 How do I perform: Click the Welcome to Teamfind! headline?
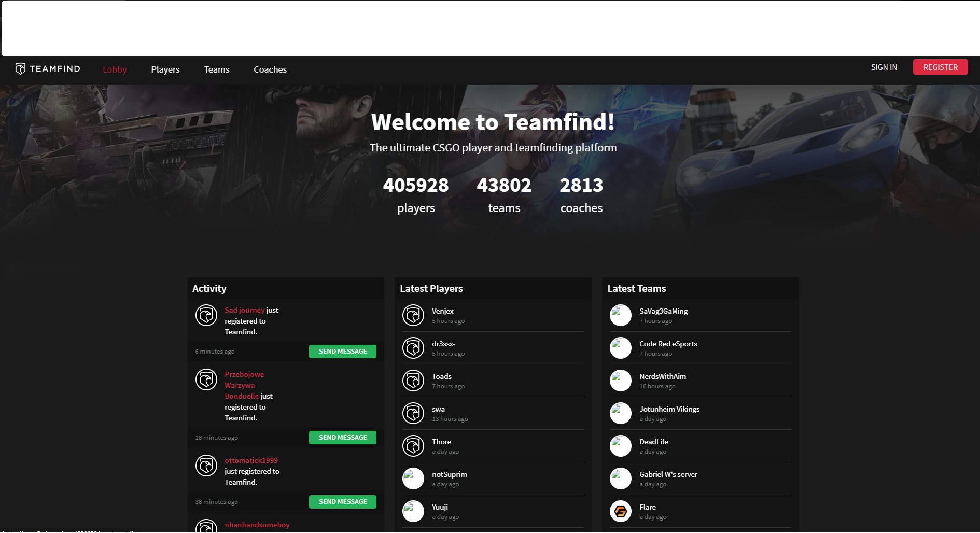pyautogui.click(x=493, y=122)
